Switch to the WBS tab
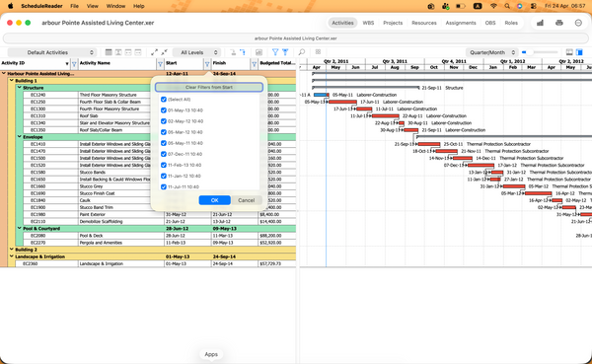The height and width of the screenshot is (364, 592). point(368,23)
